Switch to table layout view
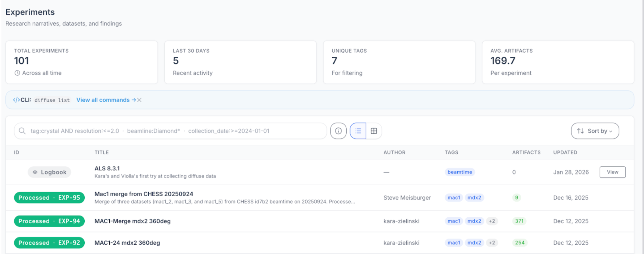The height and width of the screenshot is (254, 644). tap(374, 131)
